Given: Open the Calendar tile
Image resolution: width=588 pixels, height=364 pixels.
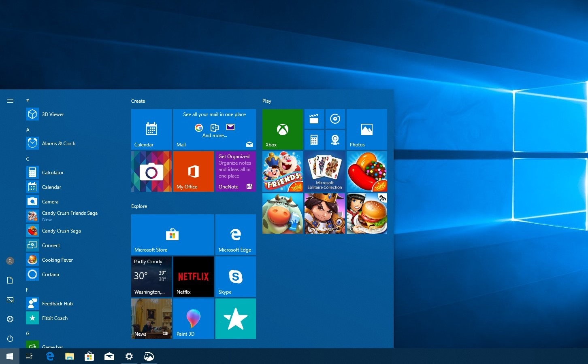Looking at the screenshot, I should [x=151, y=129].
